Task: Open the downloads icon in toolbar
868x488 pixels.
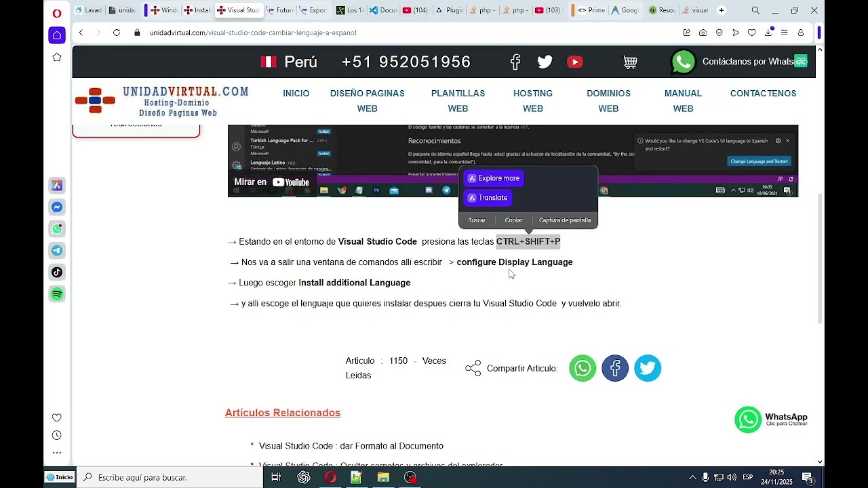Action: pos(769,33)
